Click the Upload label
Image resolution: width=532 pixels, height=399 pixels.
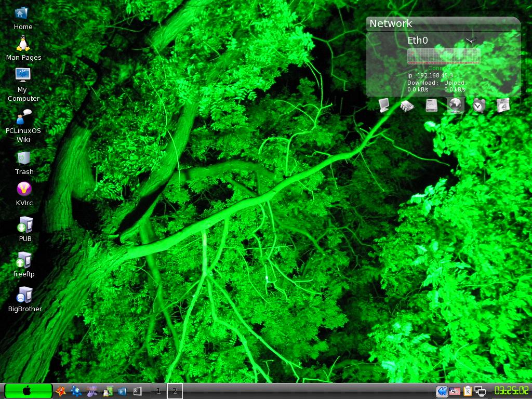[x=455, y=83]
